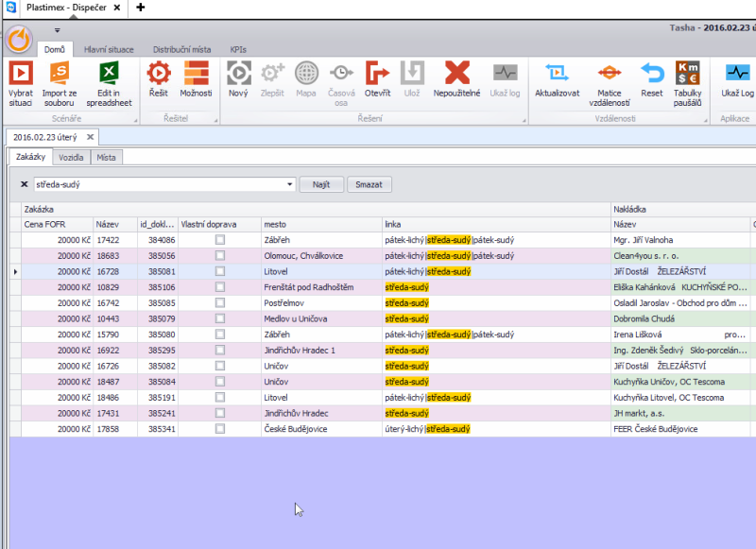
Task: Toggle Vlastní doprava for order 16922
Action: pyautogui.click(x=220, y=350)
